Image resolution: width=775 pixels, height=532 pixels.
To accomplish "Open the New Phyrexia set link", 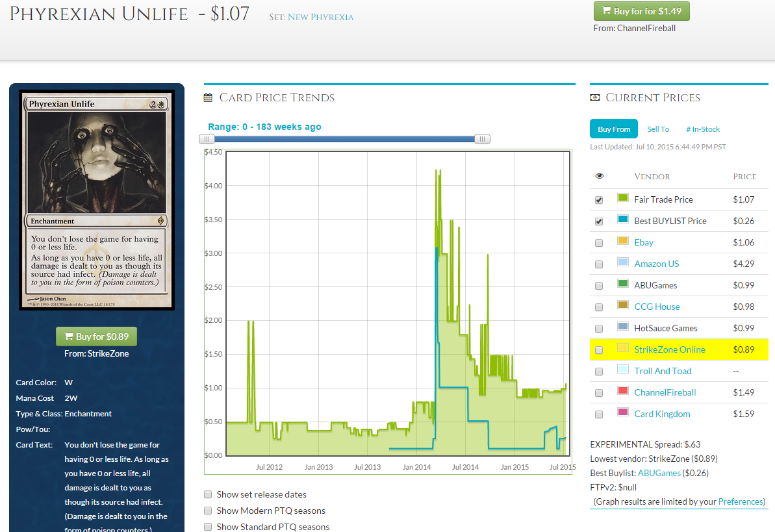I will [x=321, y=18].
